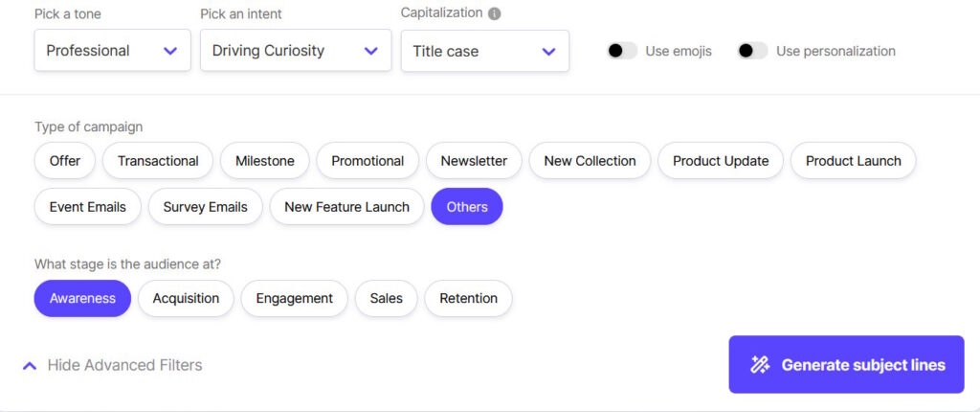Select the Offer campaign type
This screenshot has width=980, height=412.
pyautogui.click(x=65, y=161)
